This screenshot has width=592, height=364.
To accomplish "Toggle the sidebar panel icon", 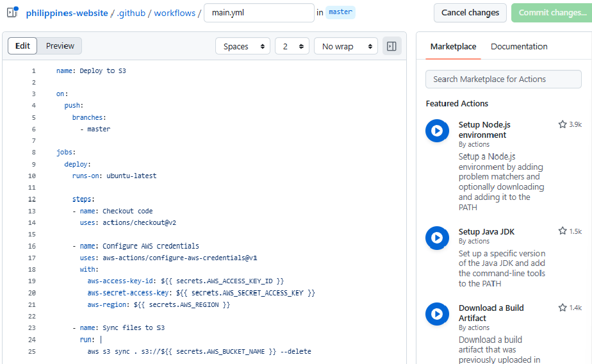I will [391, 46].
